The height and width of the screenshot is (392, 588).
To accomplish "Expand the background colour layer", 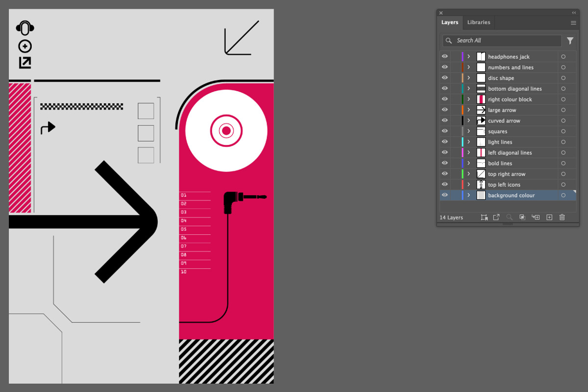I will [468, 196].
